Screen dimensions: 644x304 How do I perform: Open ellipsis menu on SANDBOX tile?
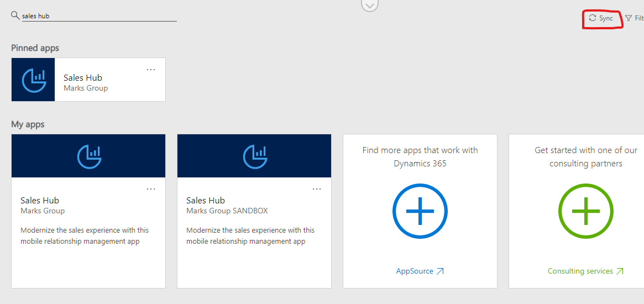(x=317, y=189)
